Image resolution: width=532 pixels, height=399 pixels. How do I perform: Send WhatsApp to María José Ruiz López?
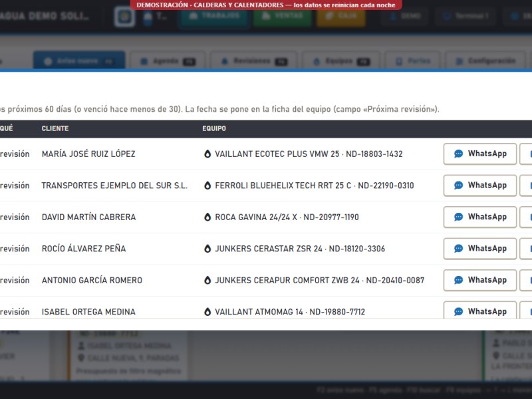479,154
